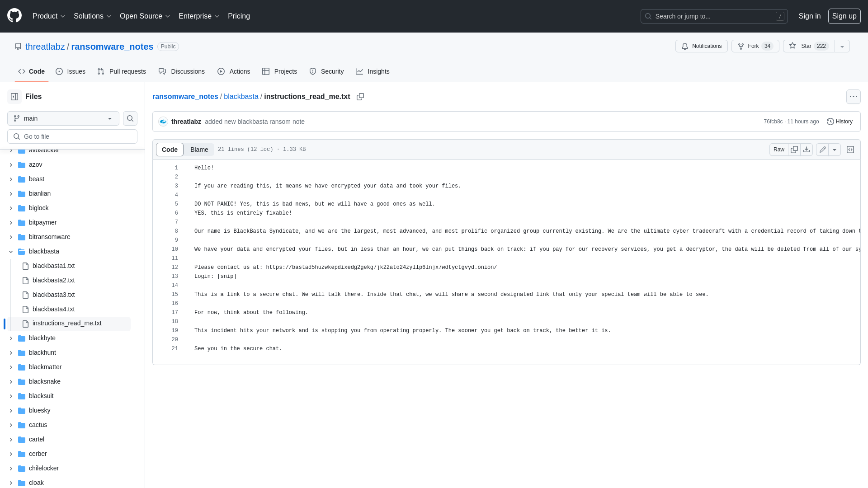Screen dimensions: 868x488
Task: Click the fork icon to fork repo
Action: (741, 46)
